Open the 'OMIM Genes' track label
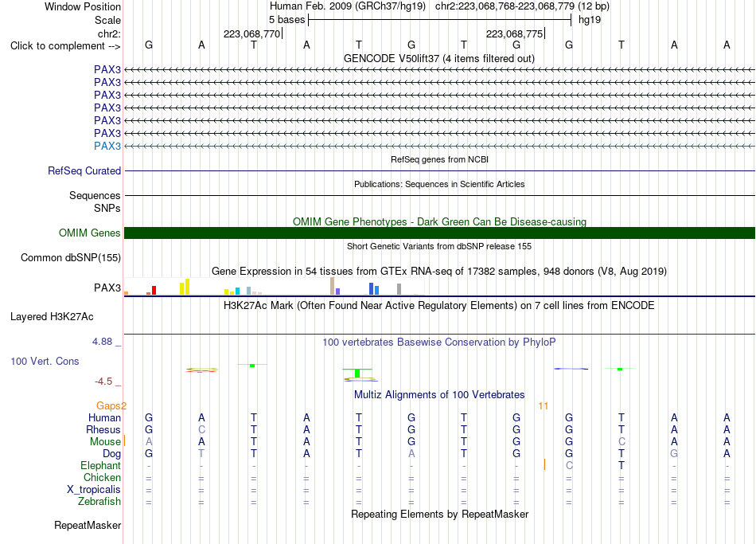Viewport: 756px width, 544px height. (x=89, y=233)
